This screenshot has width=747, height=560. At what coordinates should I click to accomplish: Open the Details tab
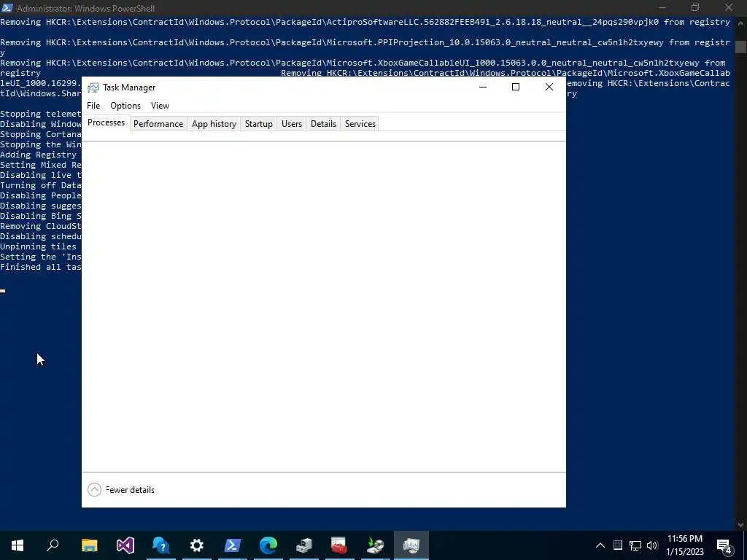click(x=323, y=124)
